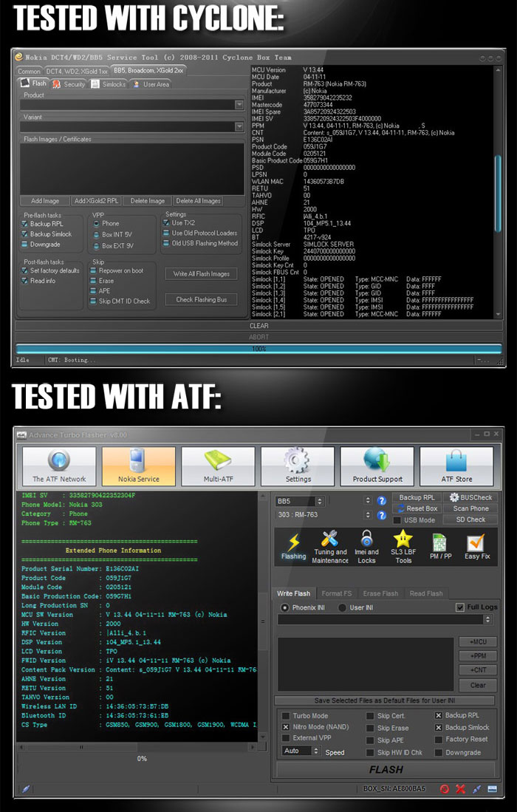Click ATF log horizontal scrollbar
Screen dimensions: 517x812
coord(137,747)
